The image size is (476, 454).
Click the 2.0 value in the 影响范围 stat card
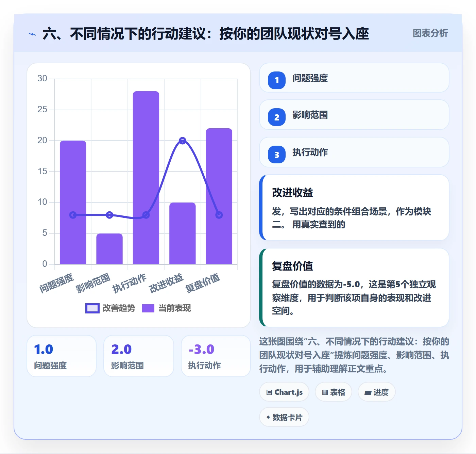[121, 350]
